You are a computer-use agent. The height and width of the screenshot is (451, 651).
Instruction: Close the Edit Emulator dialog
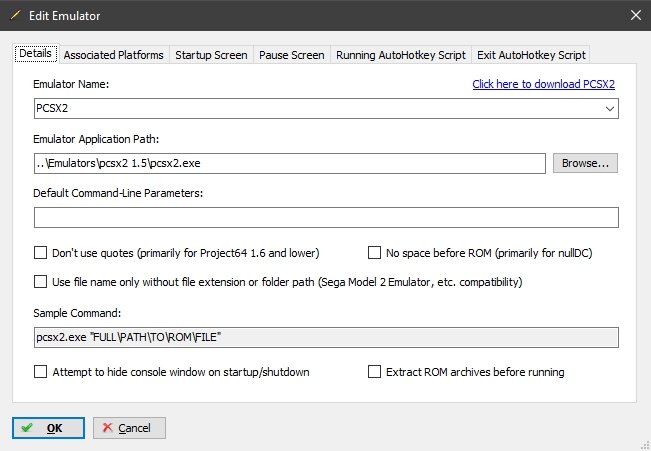pos(636,15)
